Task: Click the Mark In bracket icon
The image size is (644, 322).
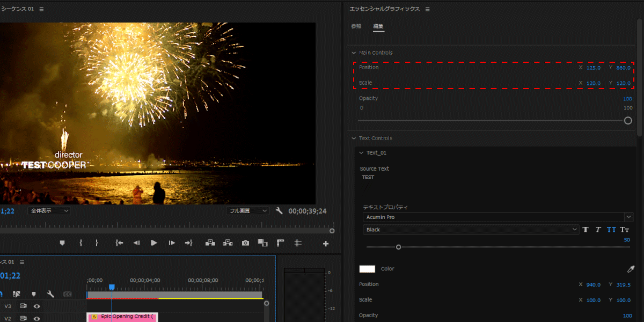Action: 80,243
